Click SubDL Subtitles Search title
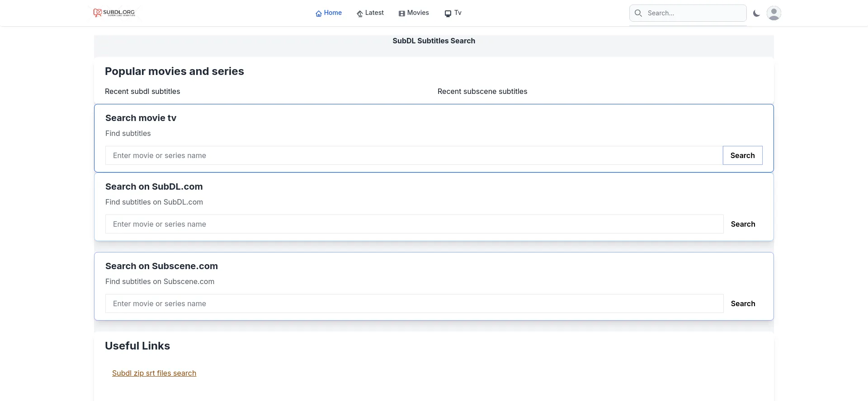This screenshot has width=868, height=401. click(434, 41)
